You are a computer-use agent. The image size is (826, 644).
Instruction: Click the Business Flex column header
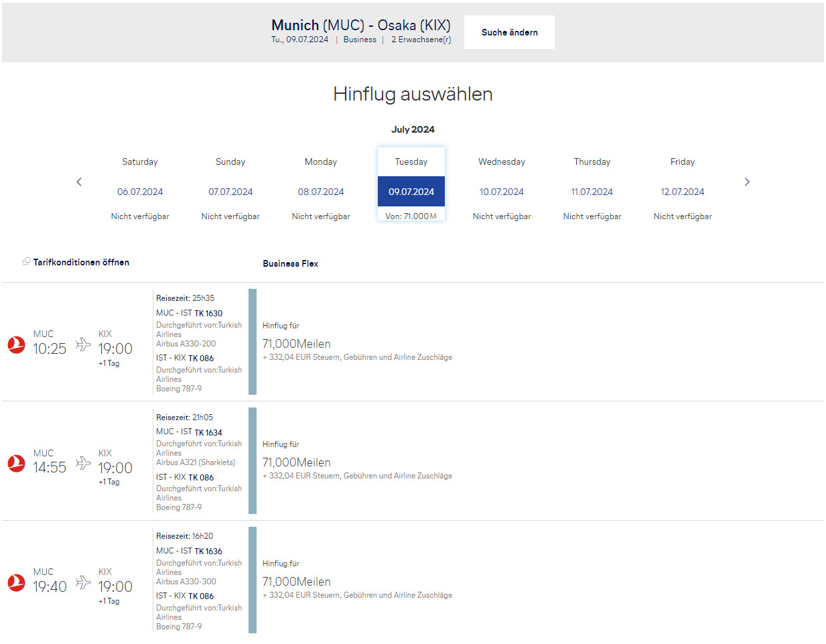(291, 263)
